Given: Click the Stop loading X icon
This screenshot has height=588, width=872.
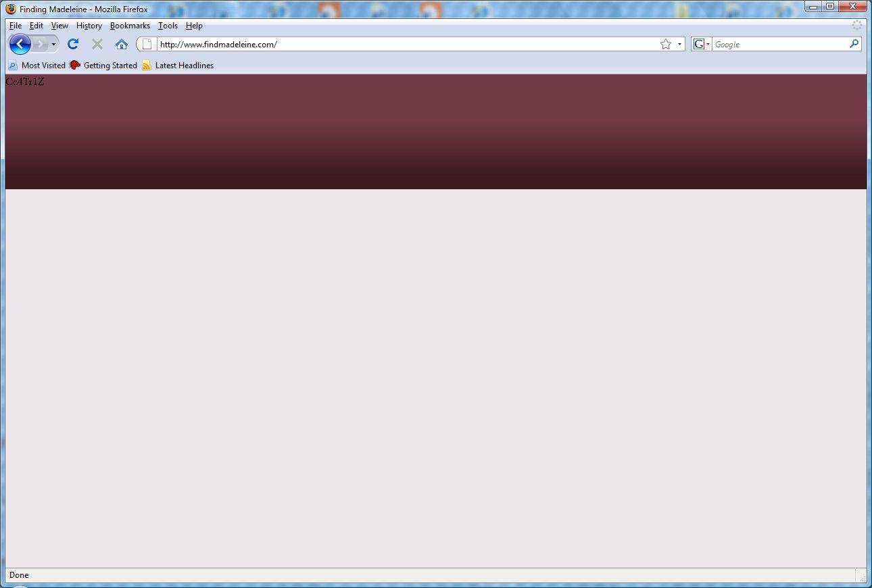Looking at the screenshot, I should pos(97,45).
